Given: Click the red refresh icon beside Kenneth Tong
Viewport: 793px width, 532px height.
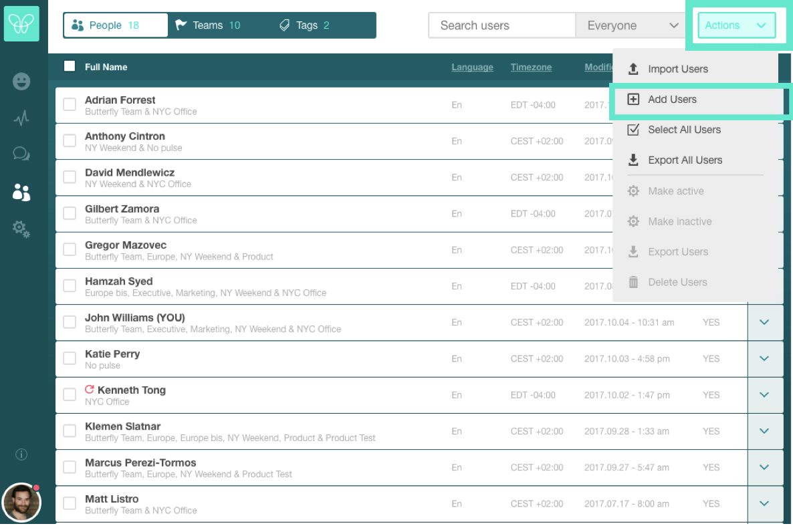Looking at the screenshot, I should click(90, 390).
